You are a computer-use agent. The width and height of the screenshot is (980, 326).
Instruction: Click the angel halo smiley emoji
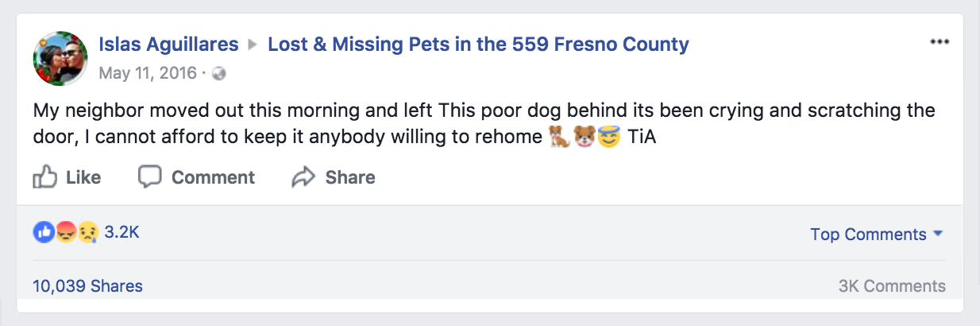[608, 137]
